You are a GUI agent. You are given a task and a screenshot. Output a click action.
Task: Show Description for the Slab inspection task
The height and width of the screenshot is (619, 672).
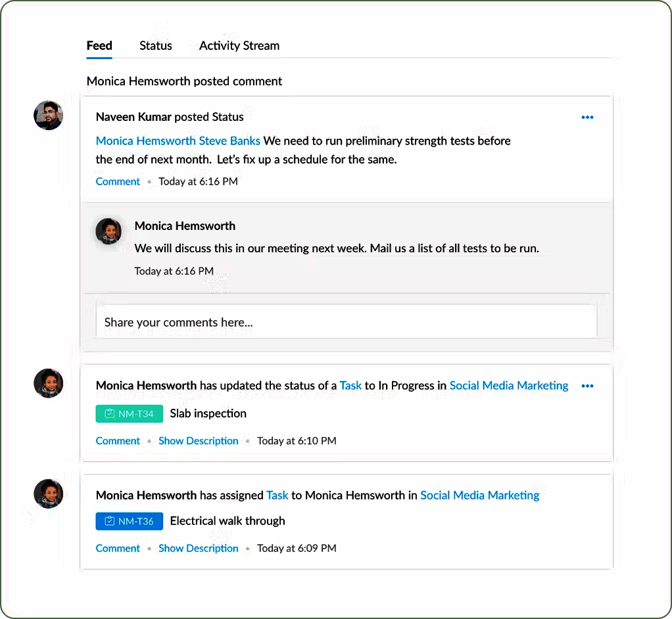click(198, 441)
